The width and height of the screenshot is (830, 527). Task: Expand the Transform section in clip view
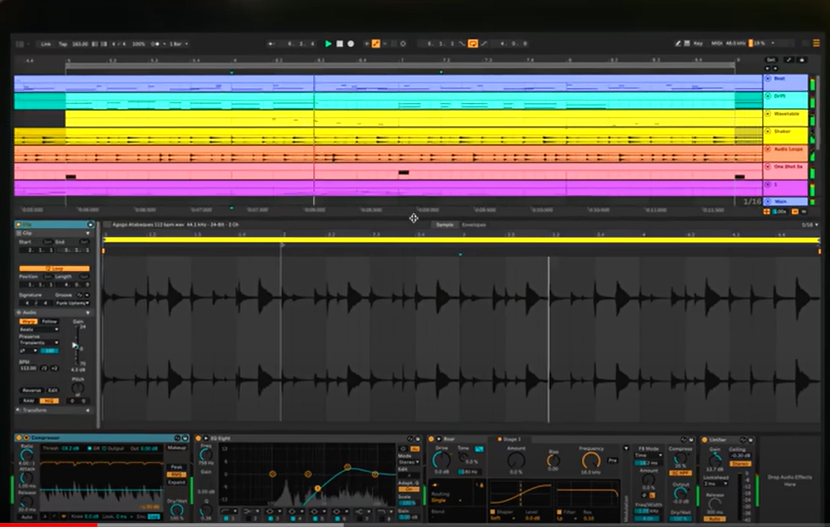coord(88,410)
